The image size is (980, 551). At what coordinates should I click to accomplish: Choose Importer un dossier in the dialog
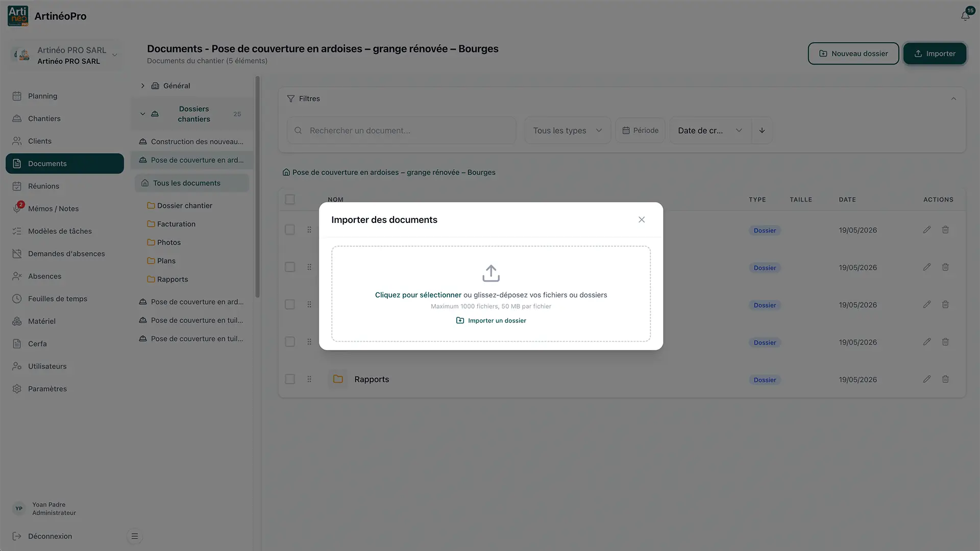coord(491,320)
